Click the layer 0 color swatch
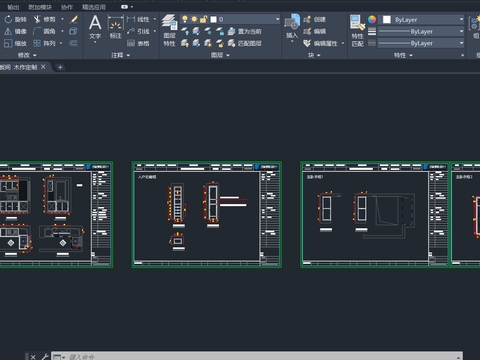 pos(213,19)
